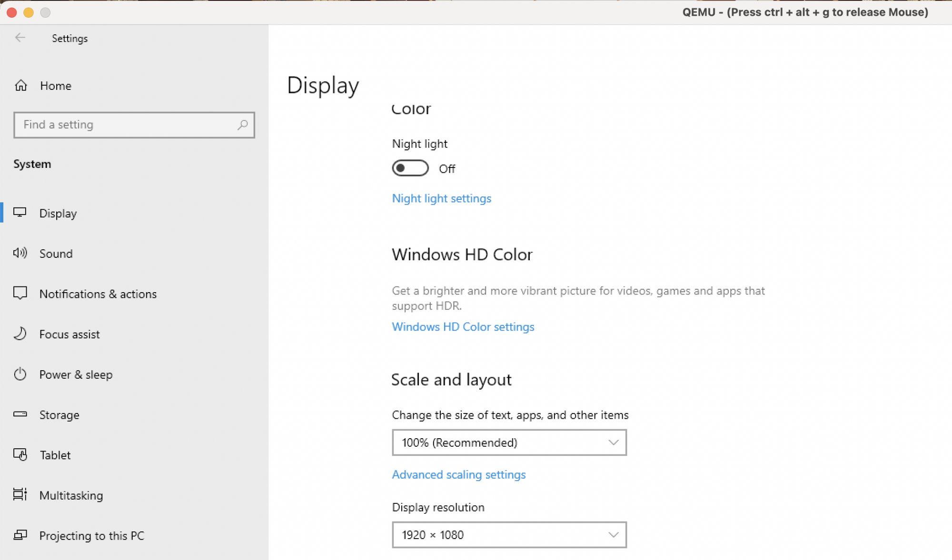Viewport: 952px width, 560px height.
Task: Click the Focus assist moon icon
Action: click(x=20, y=334)
